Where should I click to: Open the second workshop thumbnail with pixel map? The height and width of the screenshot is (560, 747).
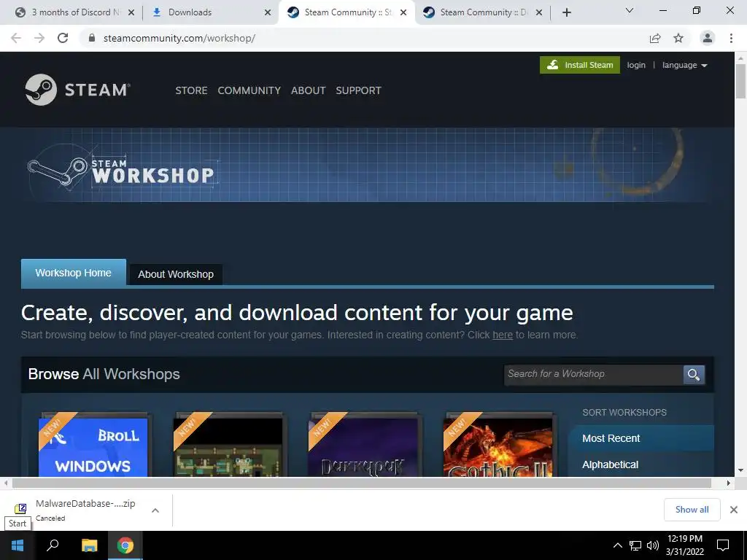(x=228, y=446)
